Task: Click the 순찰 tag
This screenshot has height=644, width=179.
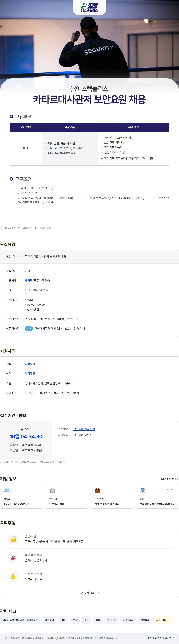Action: (x=86, y=620)
